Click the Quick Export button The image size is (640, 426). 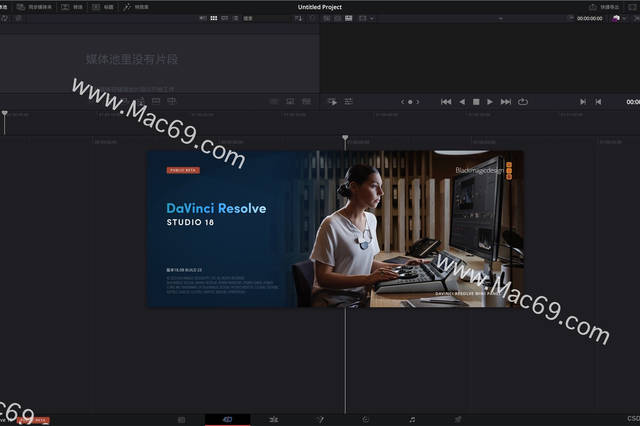click(x=604, y=7)
